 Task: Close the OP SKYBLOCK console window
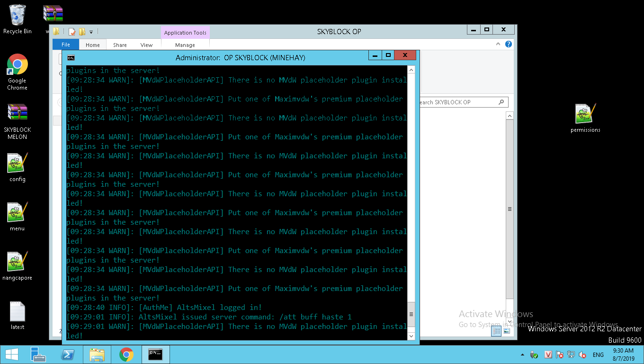point(405,55)
